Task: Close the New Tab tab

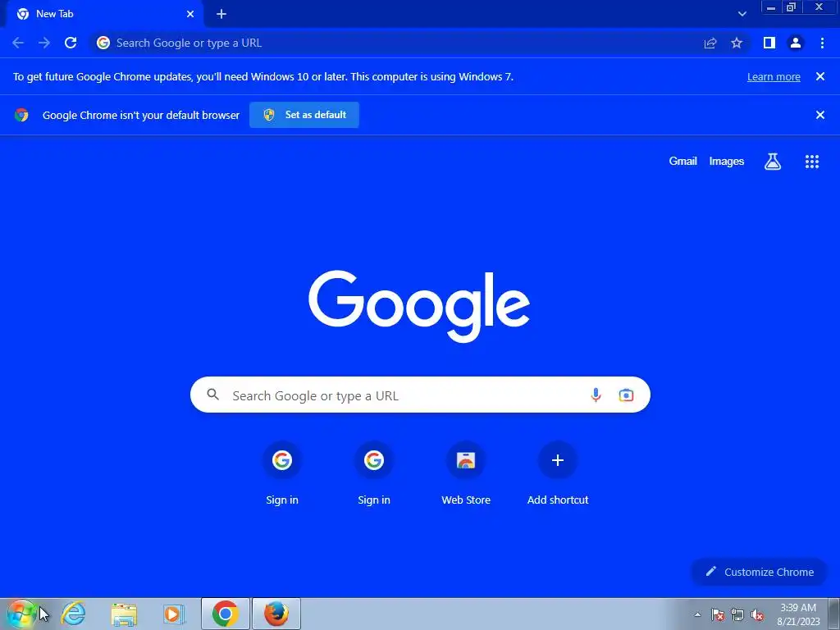Action: pyautogui.click(x=190, y=14)
